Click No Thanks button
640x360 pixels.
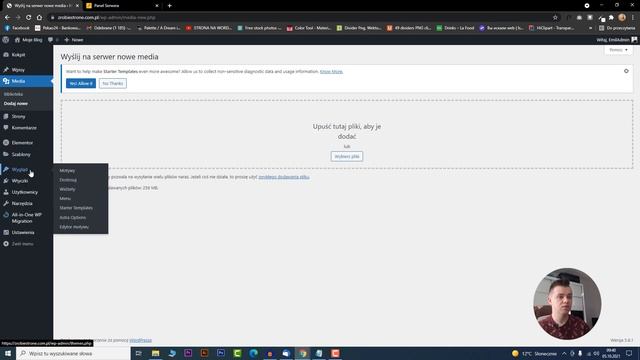click(113, 84)
